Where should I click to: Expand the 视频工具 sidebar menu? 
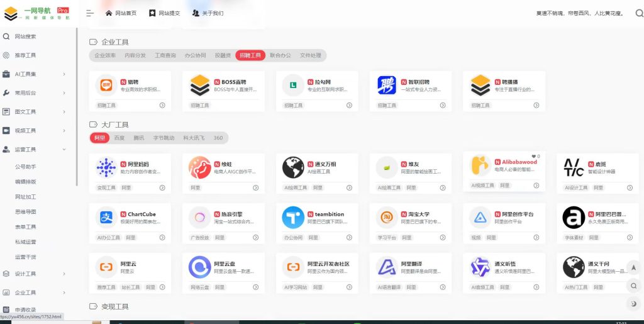coord(64,131)
